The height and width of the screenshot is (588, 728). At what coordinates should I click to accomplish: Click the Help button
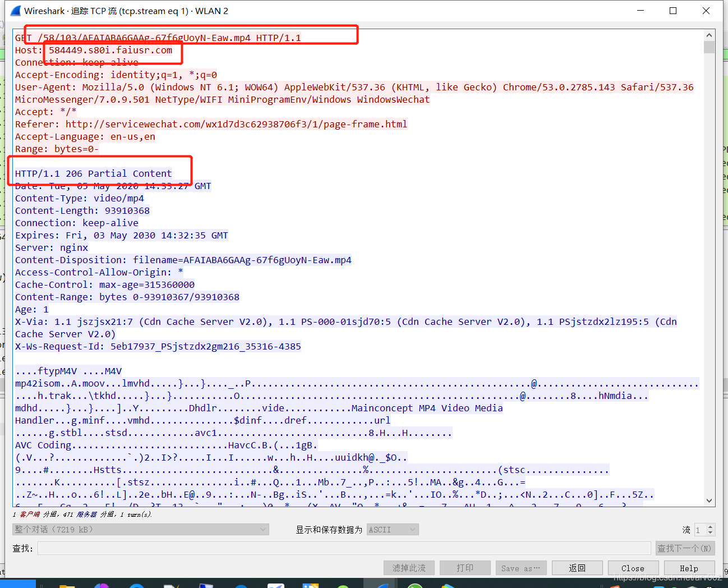[689, 568]
